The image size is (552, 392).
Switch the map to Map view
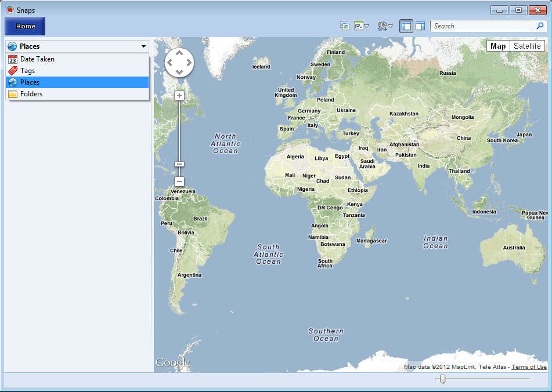498,46
